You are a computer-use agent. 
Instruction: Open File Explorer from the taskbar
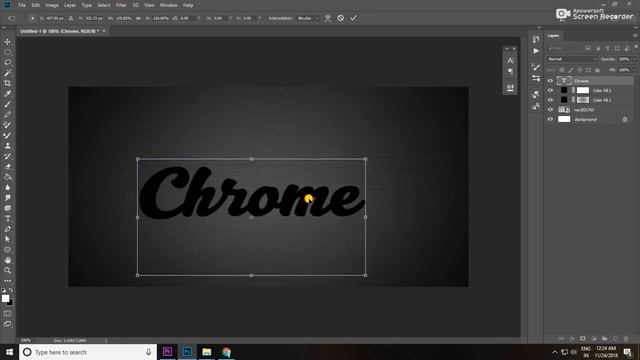click(207, 352)
